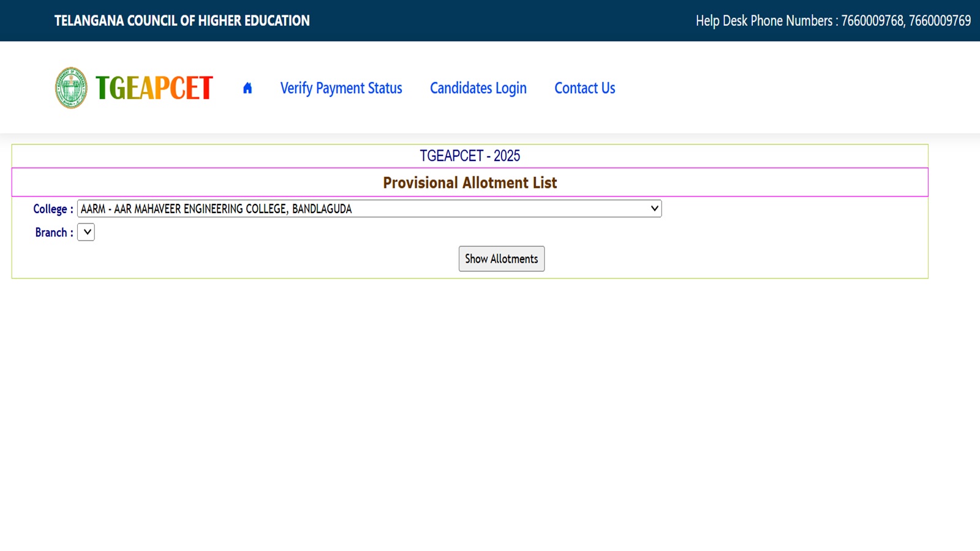Go to Candidates Login

(x=478, y=88)
